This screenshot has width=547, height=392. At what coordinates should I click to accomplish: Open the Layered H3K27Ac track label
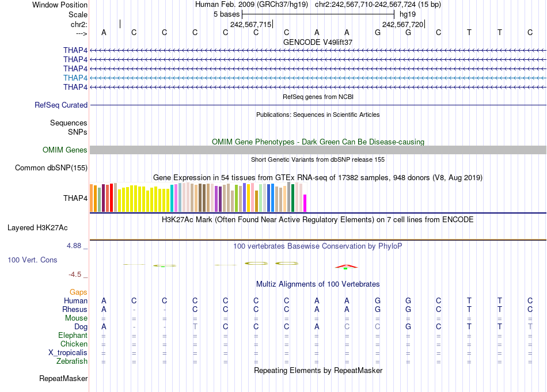click(37, 228)
